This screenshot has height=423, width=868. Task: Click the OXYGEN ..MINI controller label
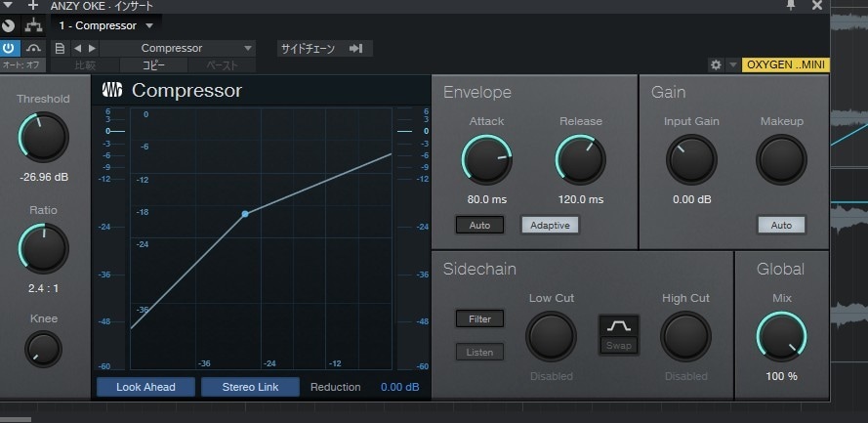point(786,64)
